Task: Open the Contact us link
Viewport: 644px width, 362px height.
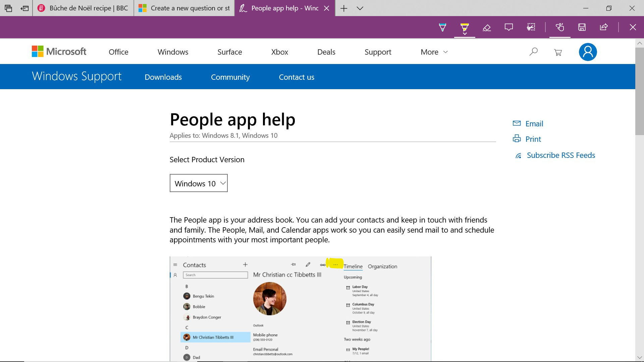Action: pyautogui.click(x=297, y=77)
